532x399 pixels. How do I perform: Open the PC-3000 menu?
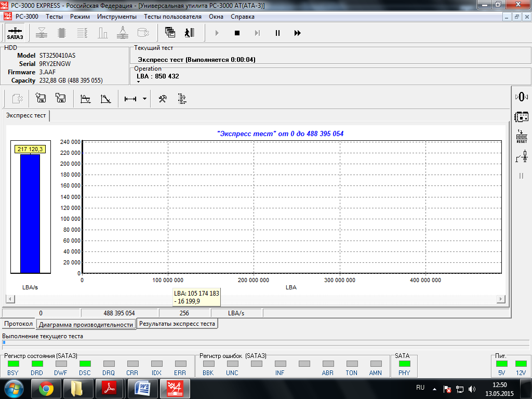click(27, 17)
